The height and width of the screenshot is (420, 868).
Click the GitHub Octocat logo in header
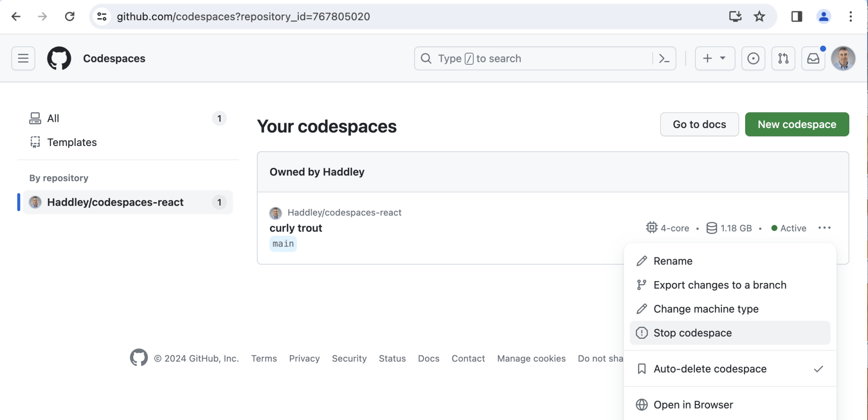tap(59, 59)
